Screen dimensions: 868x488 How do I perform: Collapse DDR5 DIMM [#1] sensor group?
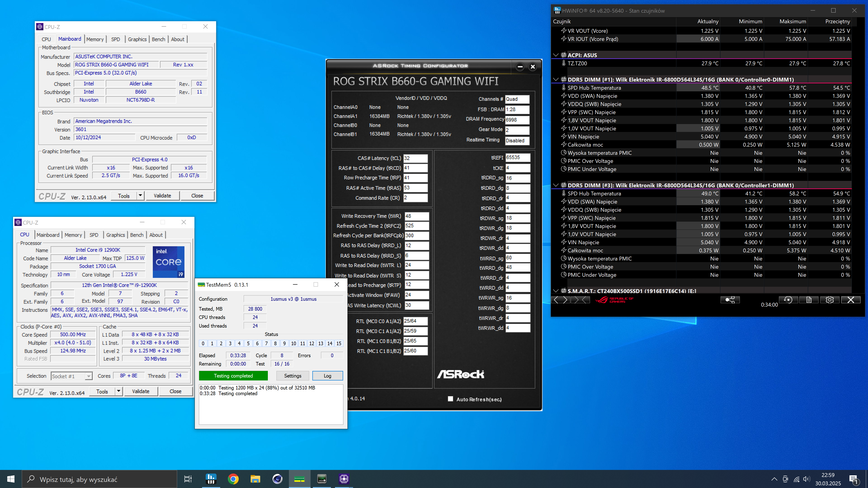tap(556, 80)
